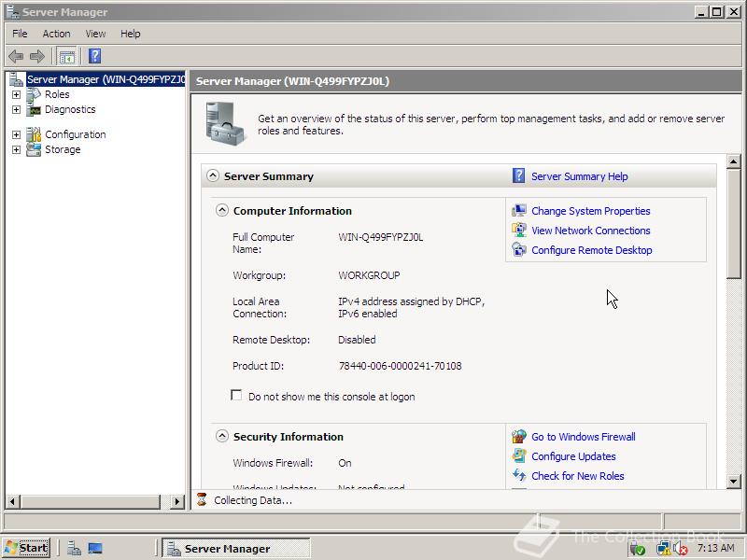The width and height of the screenshot is (747, 560).
Task: Collapse the Server Summary section
Action: pyautogui.click(x=213, y=175)
